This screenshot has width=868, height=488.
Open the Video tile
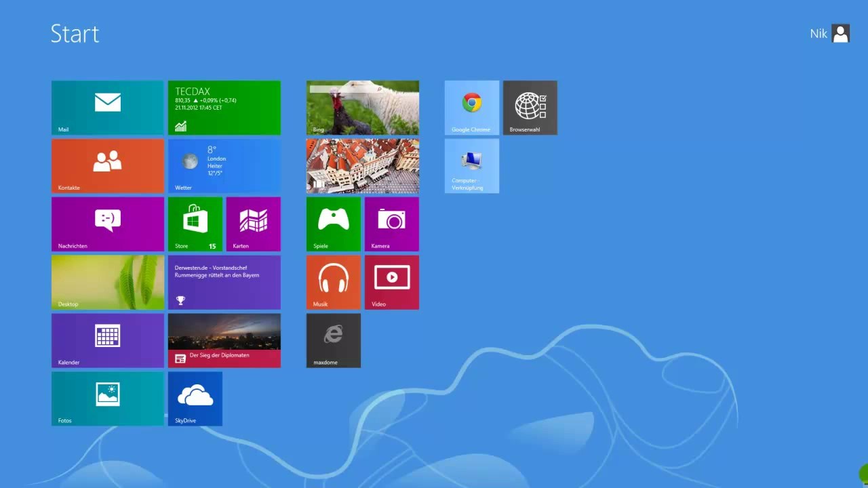[x=392, y=283]
